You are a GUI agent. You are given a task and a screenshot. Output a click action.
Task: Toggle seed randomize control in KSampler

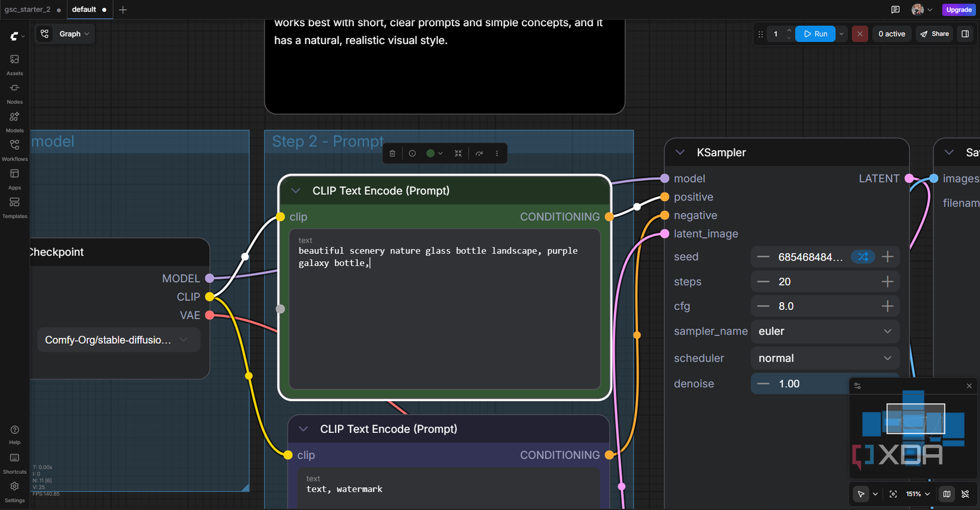coord(863,257)
